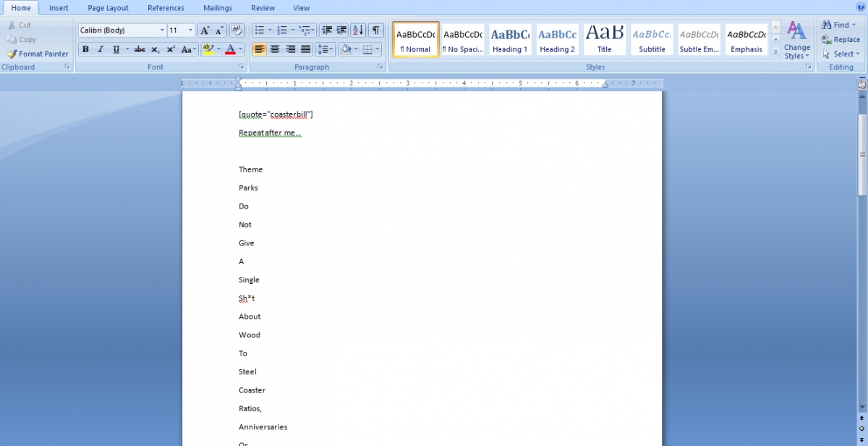Viewport: 868px width, 446px height.
Task: Expand the Styles gallery more arrow
Action: (x=775, y=52)
